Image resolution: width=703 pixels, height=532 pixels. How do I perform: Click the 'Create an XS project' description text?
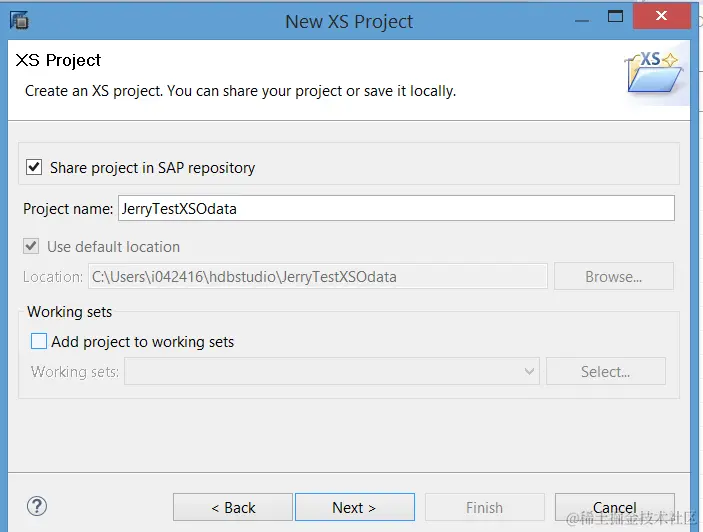point(240,91)
